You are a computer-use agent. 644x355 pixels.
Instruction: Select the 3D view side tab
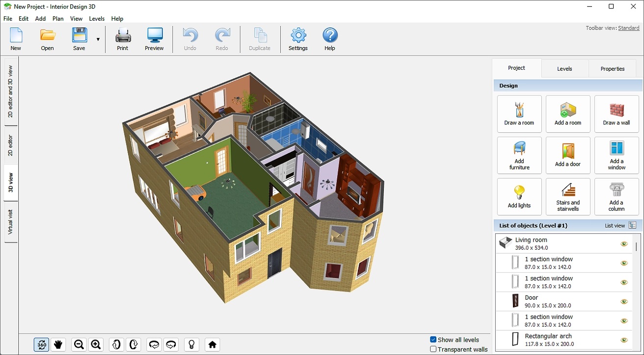tap(11, 182)
